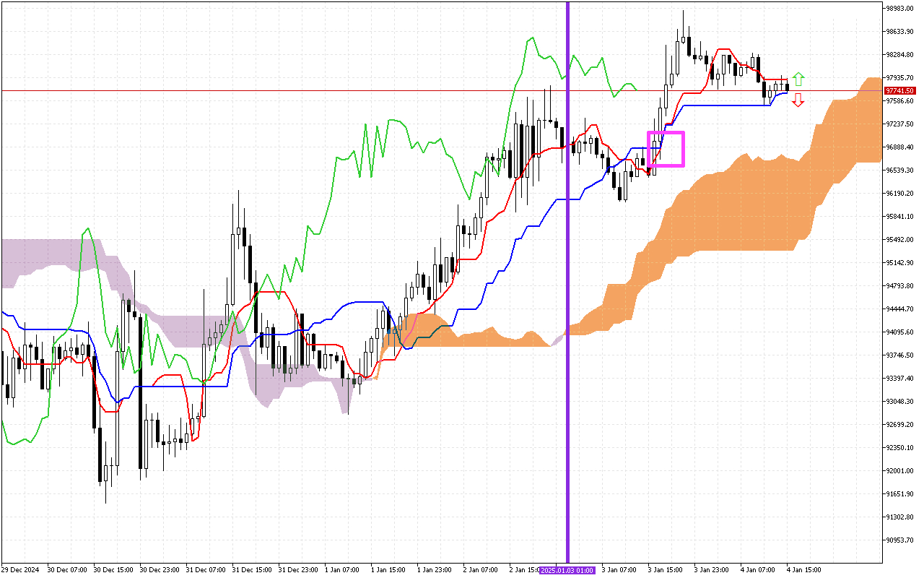Image resolution: width=924 pixels, height=578 pixels.
Task: Click price level 92350.10 on the scale
Action: click(899, 448)
